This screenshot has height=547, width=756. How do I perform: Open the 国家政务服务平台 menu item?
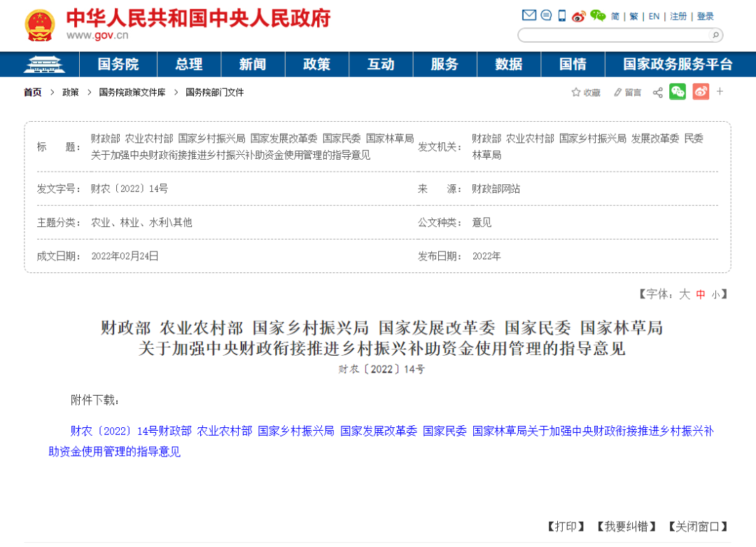pos(678,64)
